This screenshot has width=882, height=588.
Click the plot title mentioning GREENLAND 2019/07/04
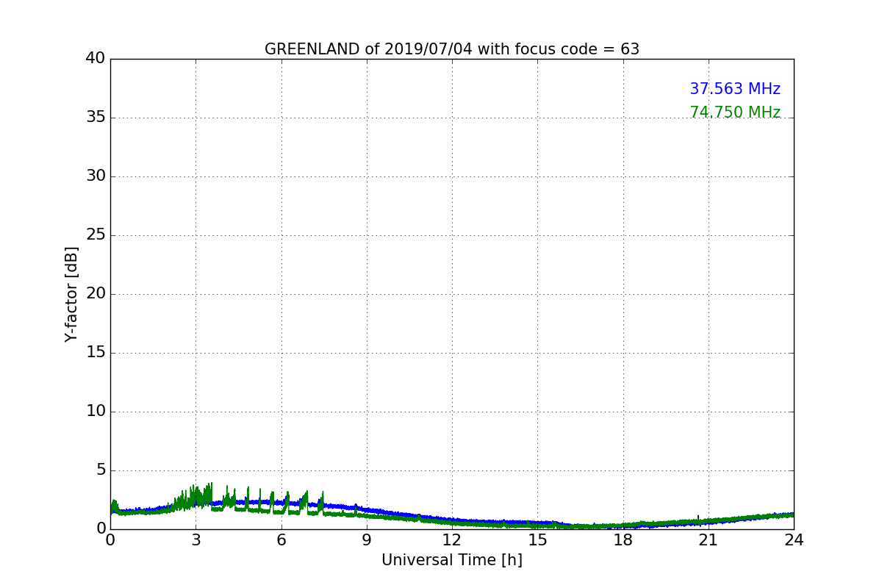[x=452, y=49]
